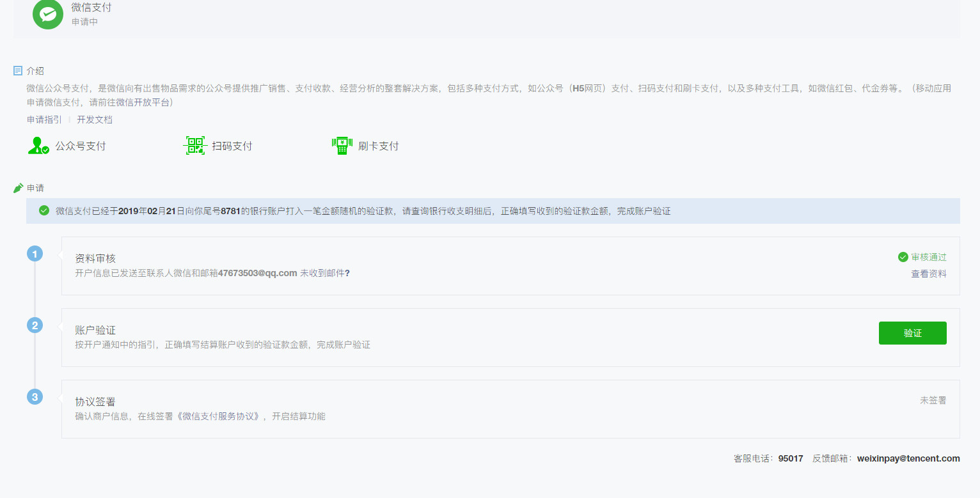This screenshot has height=498, width=980.
Task: Click the 按开户通知中的指引 description text
Action: [223, 345]
